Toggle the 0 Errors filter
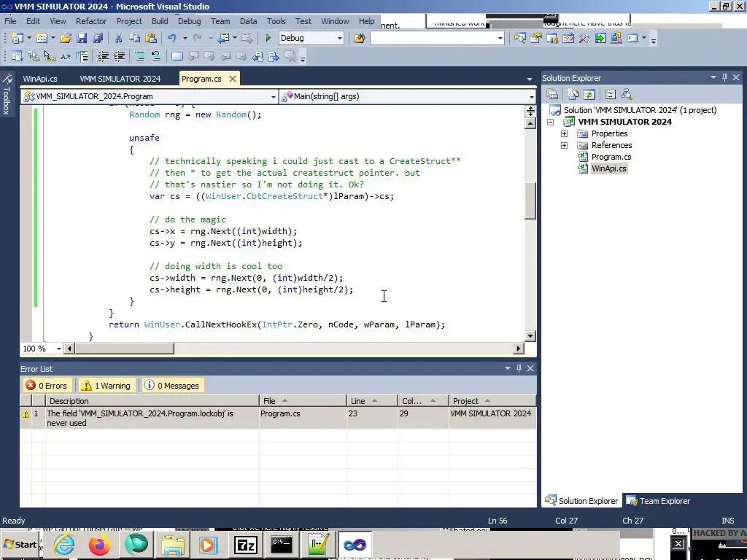This screenshot has width=747, height=560. pos(47,386)
